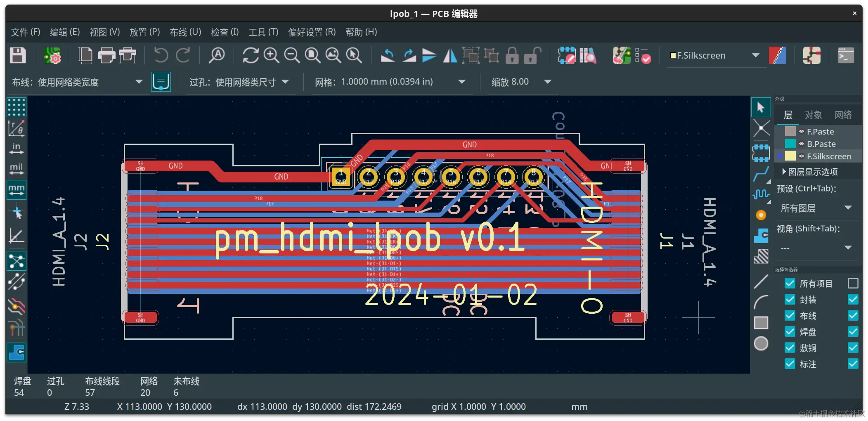
Task: Open the grid settings tool
Action: point(17,107)
